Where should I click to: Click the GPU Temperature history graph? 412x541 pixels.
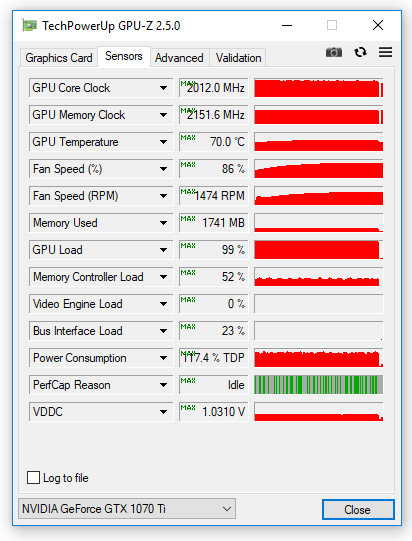(318, 142)
